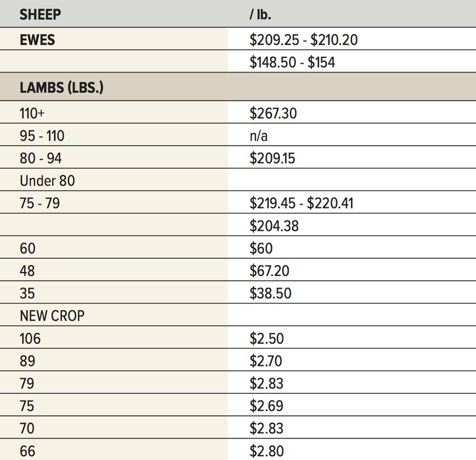Click the n/a price cell

click(x=258, y=136)
